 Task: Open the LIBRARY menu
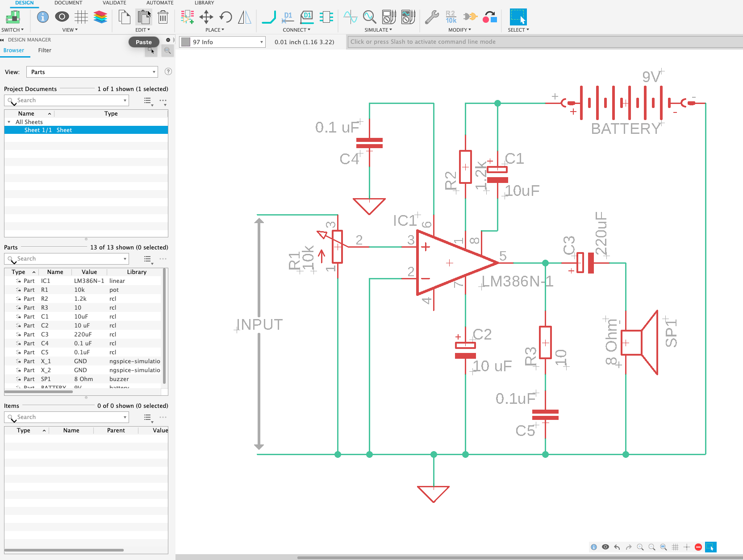(x=204, y=3)
